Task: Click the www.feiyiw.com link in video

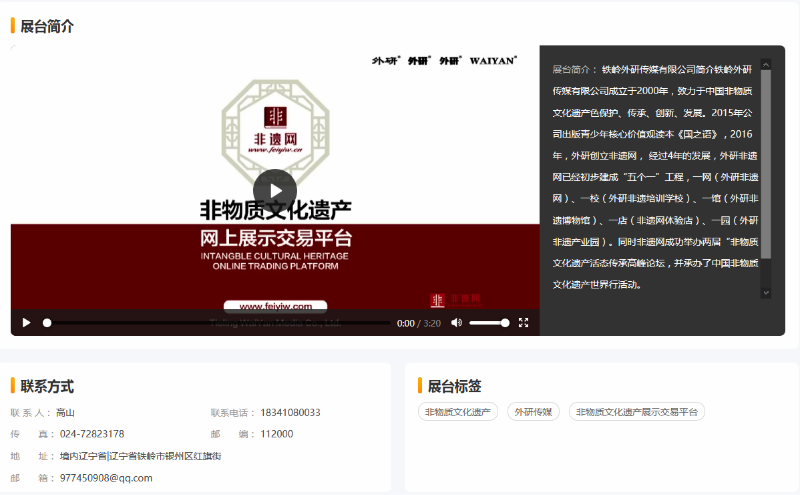Action: pyautogui.click(x=276, y=306)
